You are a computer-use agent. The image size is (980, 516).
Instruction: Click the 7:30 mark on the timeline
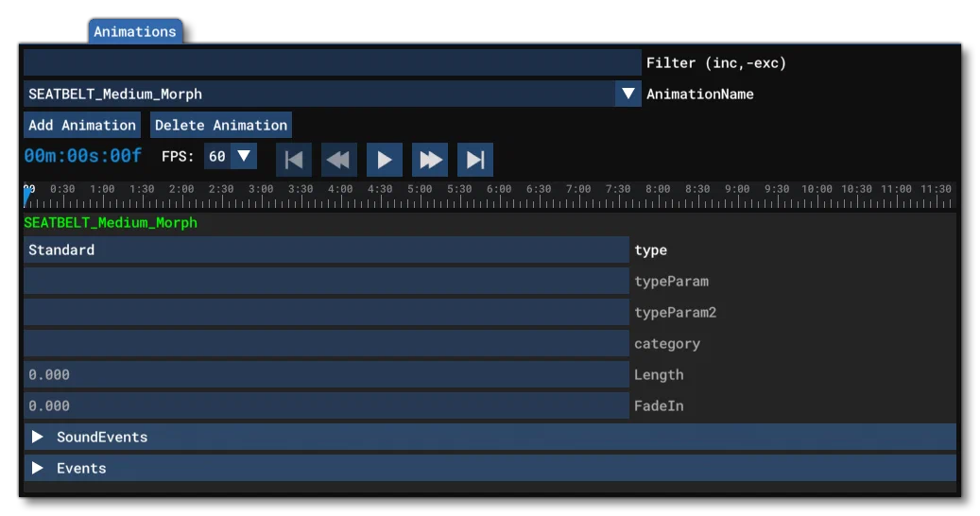click(618, 189)
